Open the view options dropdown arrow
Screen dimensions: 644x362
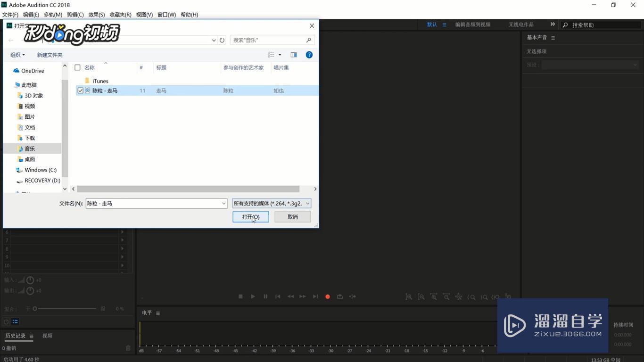[280, 55]
